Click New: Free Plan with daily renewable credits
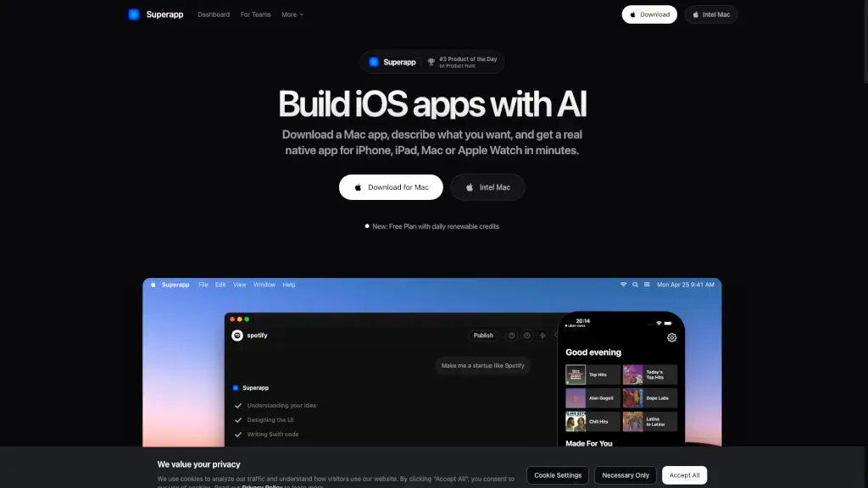The height and width of the screenshot is (488, 868). (436, 226)
